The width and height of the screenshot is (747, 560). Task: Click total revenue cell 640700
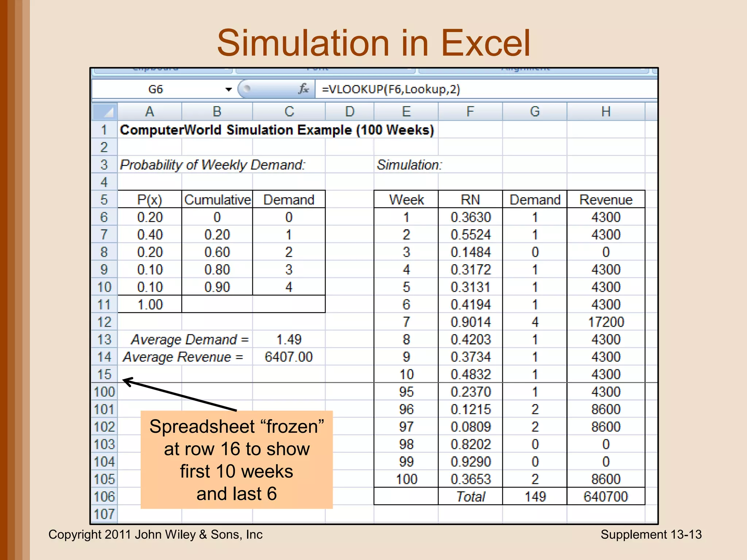coord(606,497)
